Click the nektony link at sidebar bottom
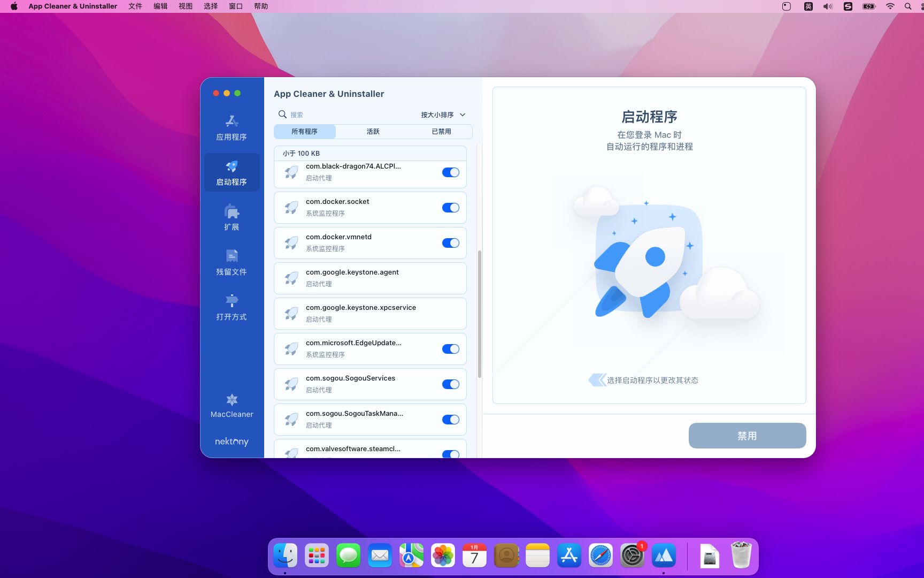Viewport: 924px width, 578px height. click(x=232, y=441)
